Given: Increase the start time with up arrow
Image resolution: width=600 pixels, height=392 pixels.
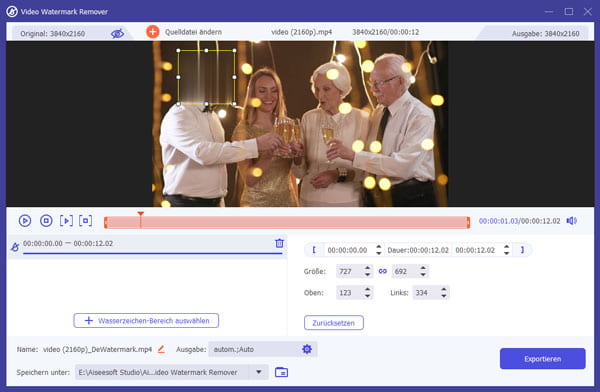Looking at the screenshot, I should 378,247.
